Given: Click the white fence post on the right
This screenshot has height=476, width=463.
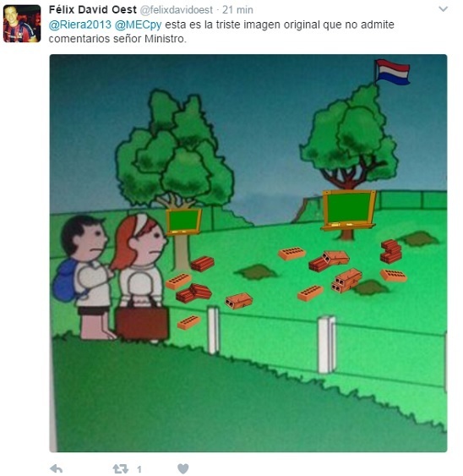Looking at the screenshot, I should pos(326,344).
